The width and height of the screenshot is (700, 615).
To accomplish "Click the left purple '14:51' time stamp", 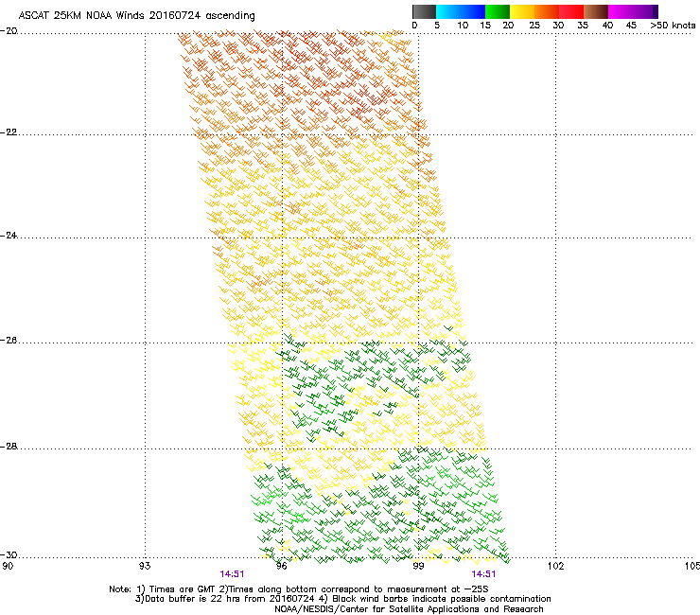I will point(232,574).
